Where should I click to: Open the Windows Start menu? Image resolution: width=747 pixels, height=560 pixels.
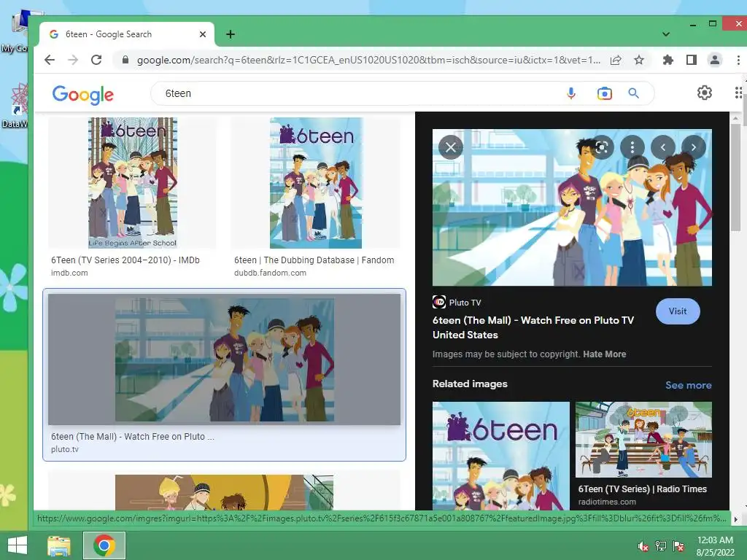(x=18, y=545)
